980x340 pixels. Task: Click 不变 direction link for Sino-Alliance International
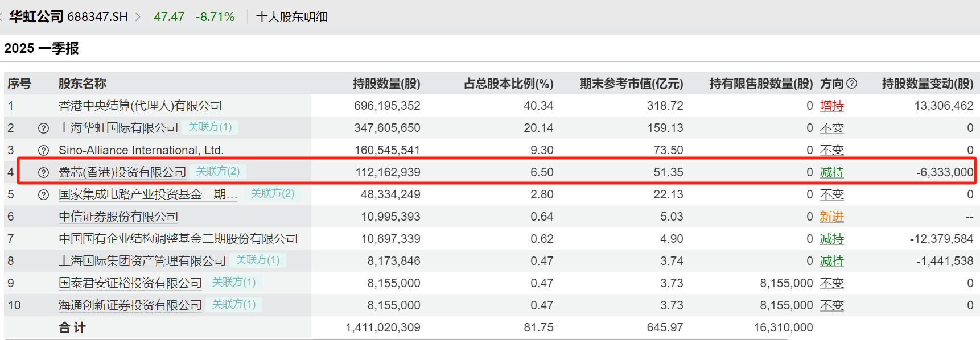tap(832, 150)
